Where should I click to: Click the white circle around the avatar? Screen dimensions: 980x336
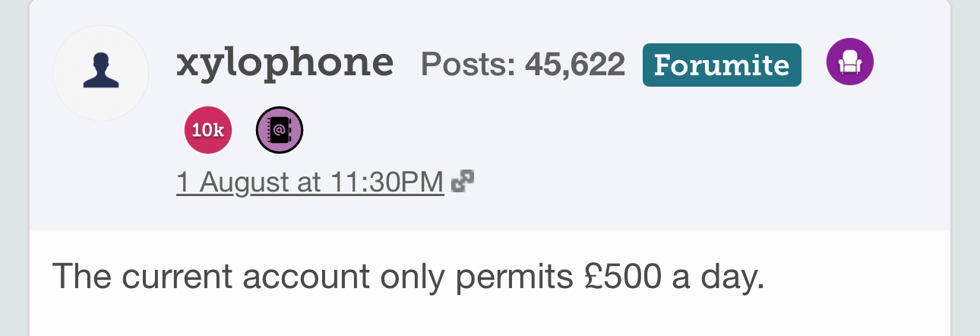(x=101, y=72)
